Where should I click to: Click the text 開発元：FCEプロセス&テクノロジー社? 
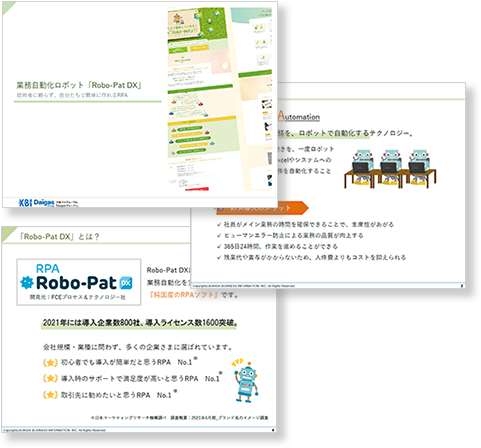click(78, 297)
